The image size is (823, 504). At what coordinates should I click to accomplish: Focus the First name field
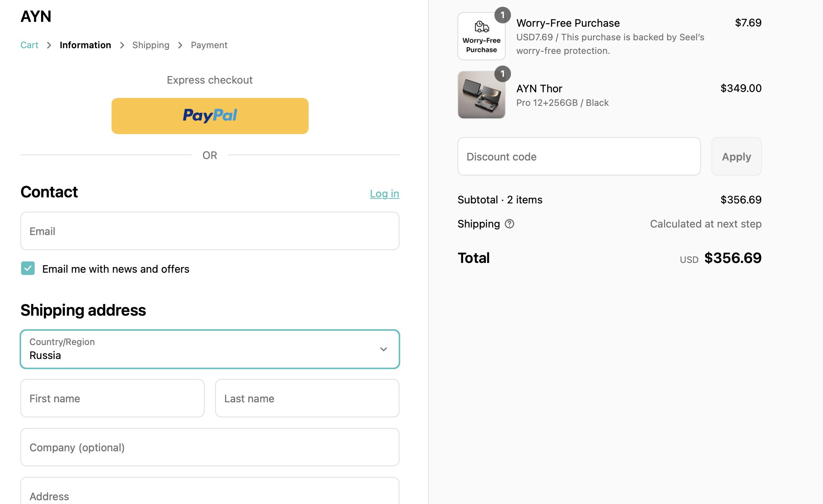(112, 398)
